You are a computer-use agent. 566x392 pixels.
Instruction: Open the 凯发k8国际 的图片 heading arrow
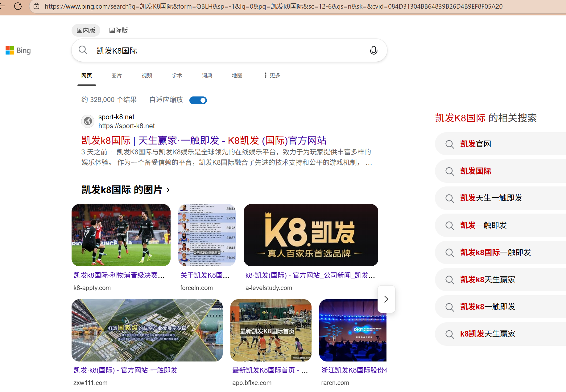[168, 190]
